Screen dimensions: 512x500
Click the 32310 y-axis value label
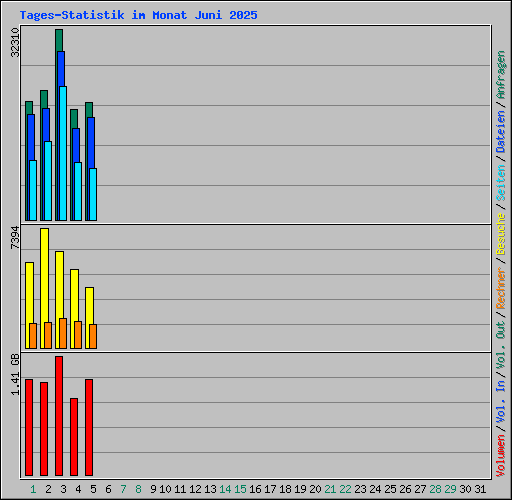[15, 42]
